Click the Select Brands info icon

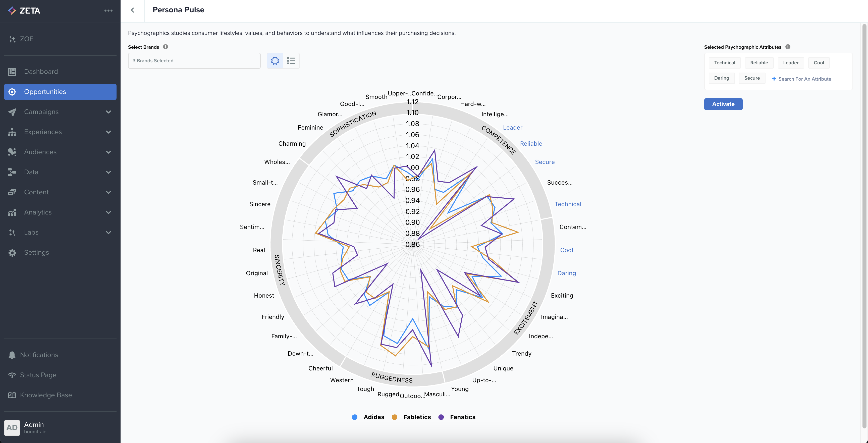click(x=166, y=47)
